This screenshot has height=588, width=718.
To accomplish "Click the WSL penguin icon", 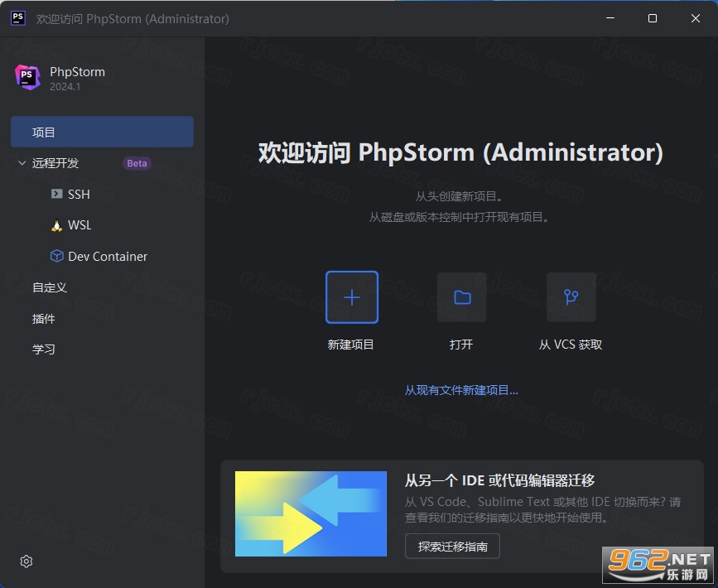I will click(56, 225).
